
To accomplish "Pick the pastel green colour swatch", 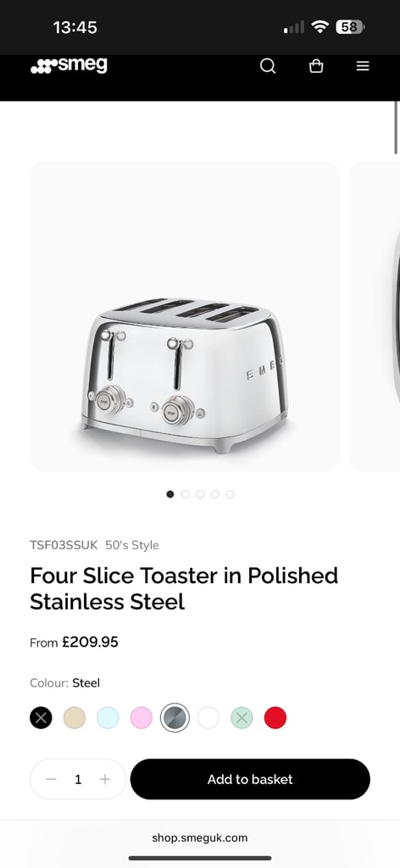I will coord(242,718).
